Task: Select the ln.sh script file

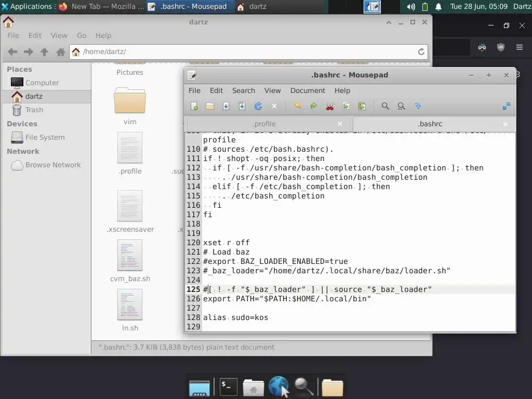Action: [x=130, y=311]
